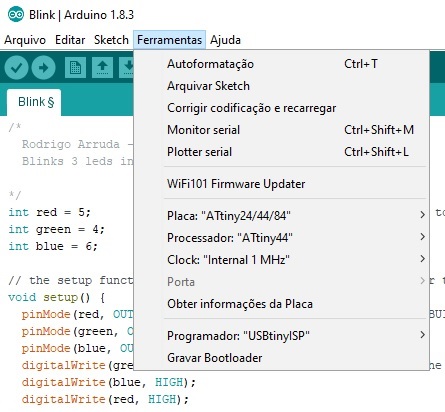Click the New sketch document icon

[x=75, y=68]
